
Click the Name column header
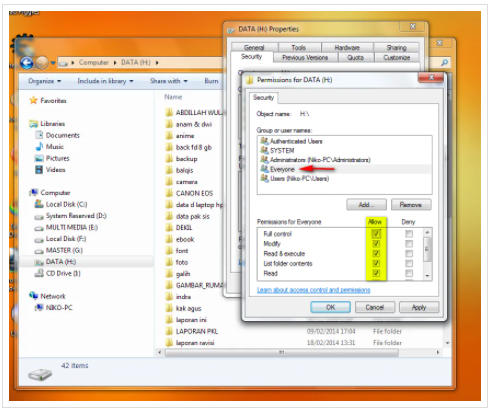(x=173, y=97)
